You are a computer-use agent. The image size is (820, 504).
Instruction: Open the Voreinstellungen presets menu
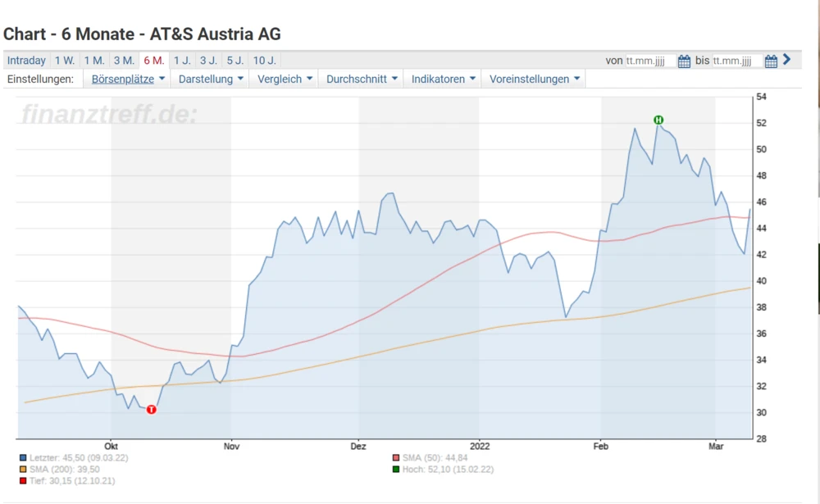pyautogui.click(x=535, y=79)
